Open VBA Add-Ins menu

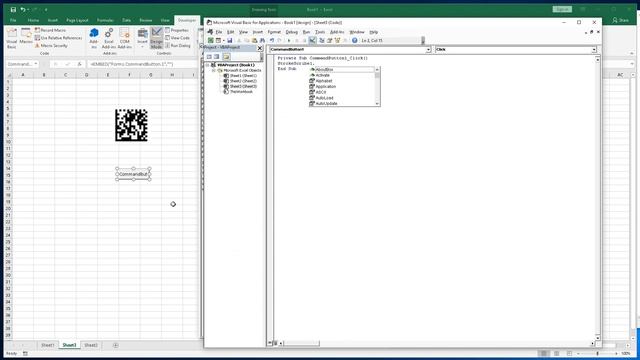click(x=337, y=32)
